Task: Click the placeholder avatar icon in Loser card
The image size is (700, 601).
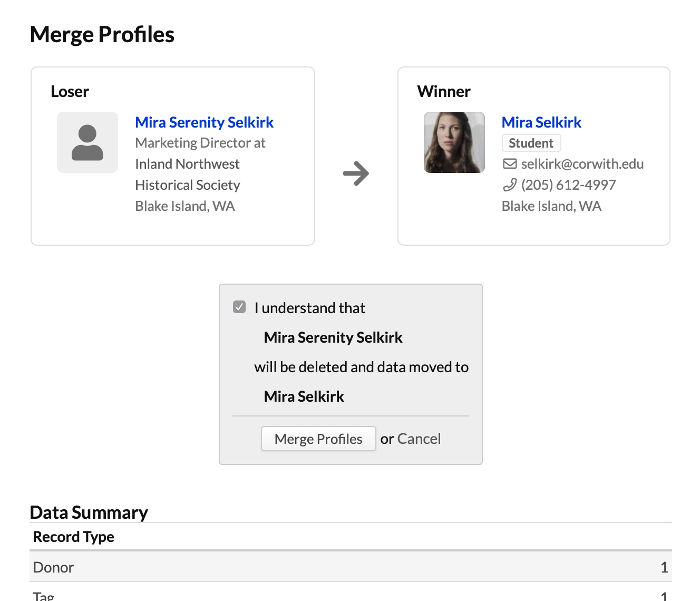Action: 87,142
